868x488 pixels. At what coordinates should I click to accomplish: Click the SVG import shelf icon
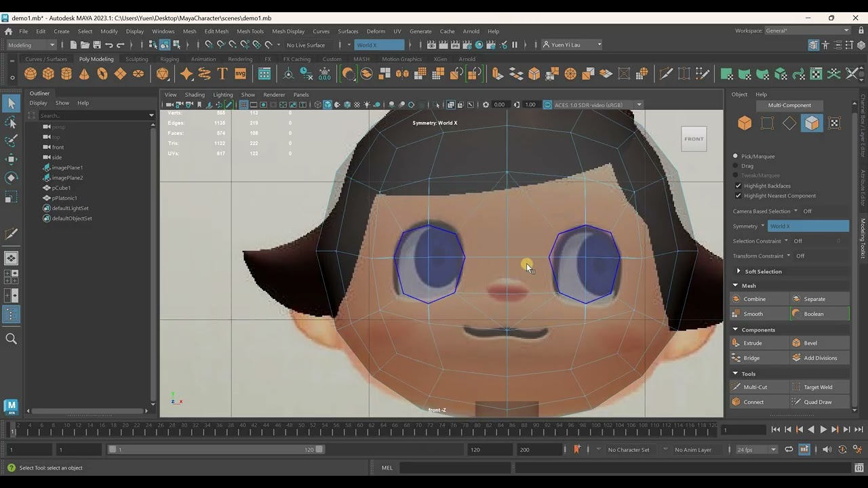(240, 74)
